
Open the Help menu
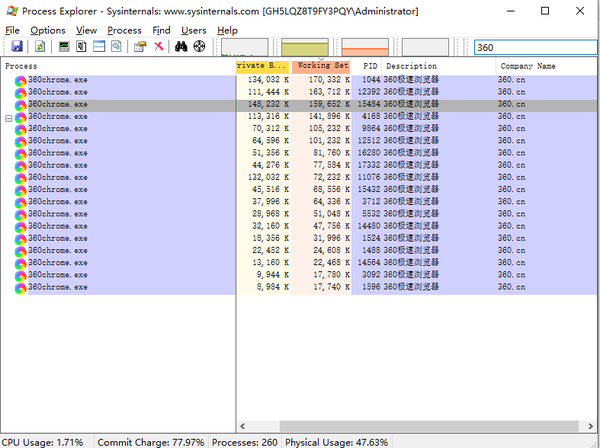227,30
